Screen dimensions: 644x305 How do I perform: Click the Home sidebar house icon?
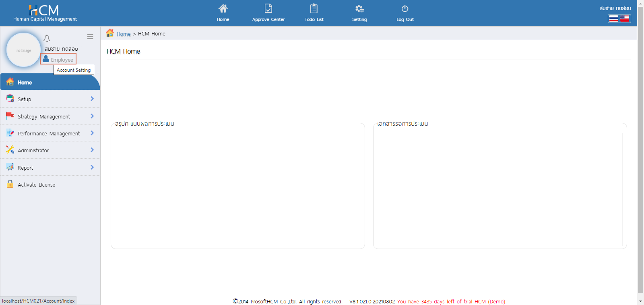(x=10, y=81)
